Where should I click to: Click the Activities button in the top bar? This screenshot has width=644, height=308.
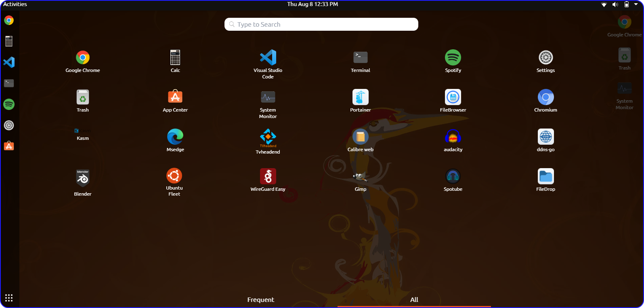pos(15,4)
